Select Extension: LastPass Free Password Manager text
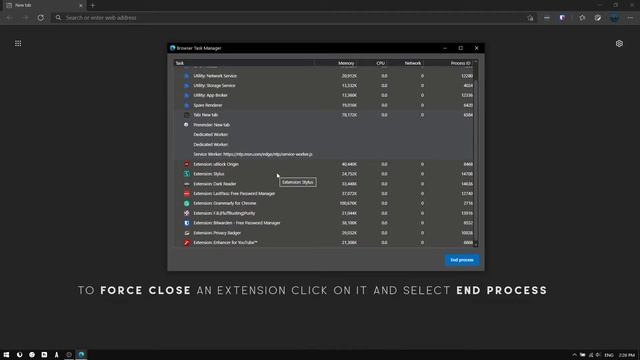The image size is (640, 360). click(234, 193)
